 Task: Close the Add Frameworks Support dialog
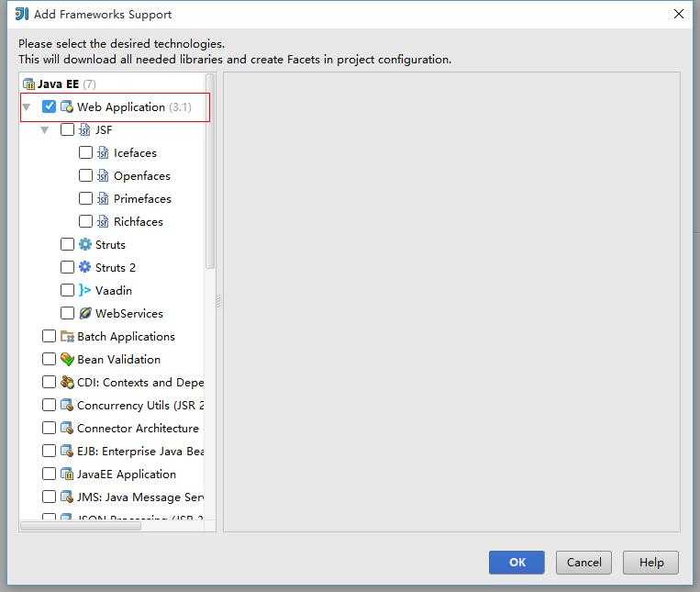pos(679,15)
